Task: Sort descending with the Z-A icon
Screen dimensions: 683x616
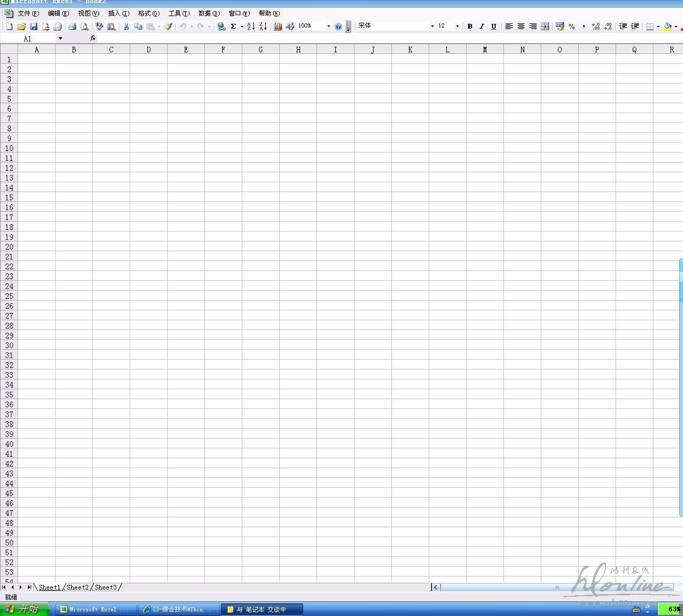Action: (x=263, y=26)
